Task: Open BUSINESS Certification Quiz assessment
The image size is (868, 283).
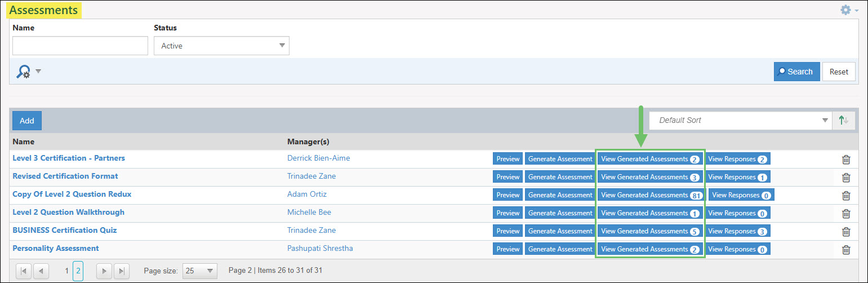Action: [x=65, y=230]
